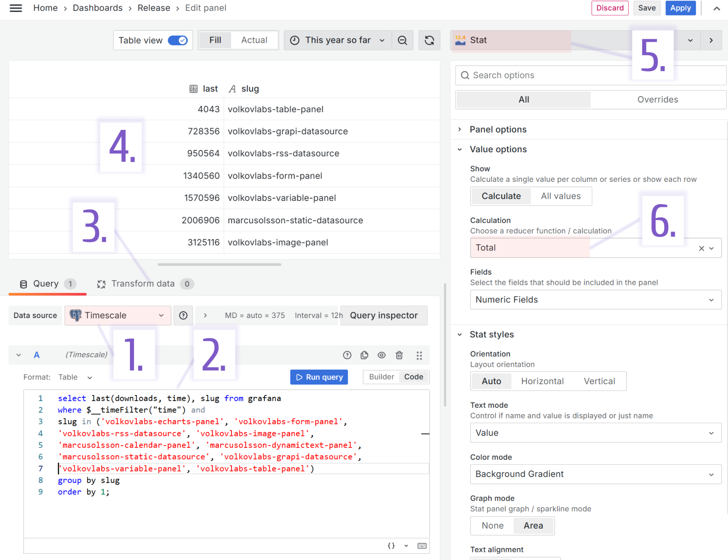
Task: Run the query
Action: click(x=319, y=377)
